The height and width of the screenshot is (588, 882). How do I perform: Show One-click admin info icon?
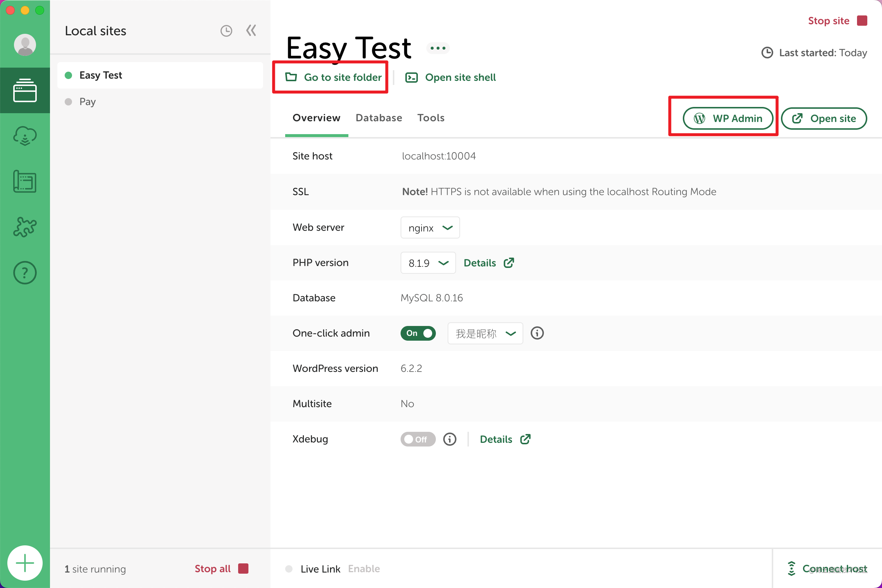point(537,333)
